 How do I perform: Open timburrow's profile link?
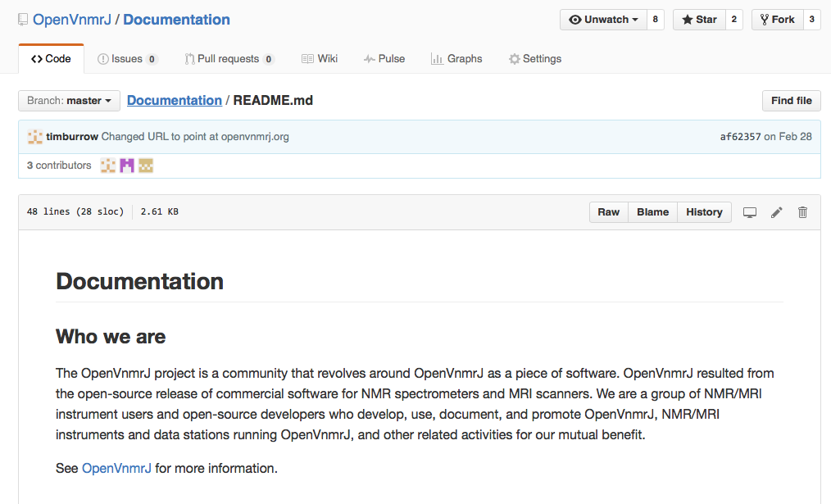point(72,137)
